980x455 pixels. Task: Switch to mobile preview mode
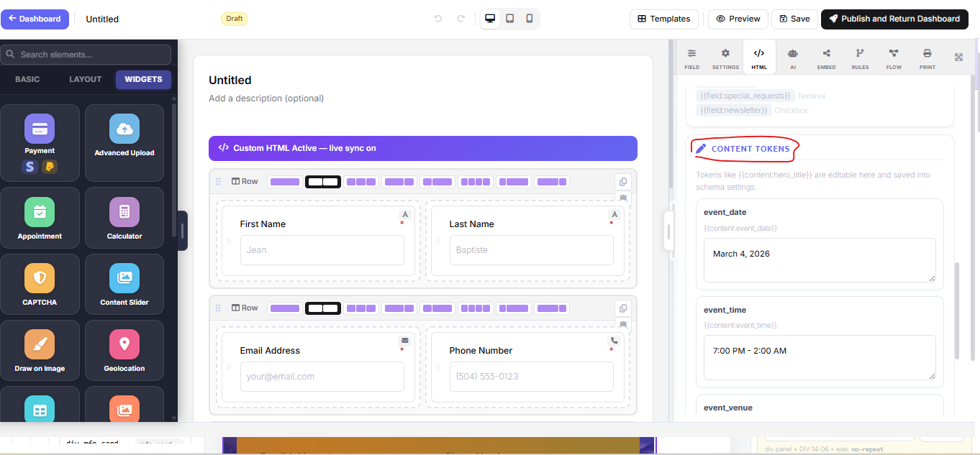tap(530, 19)
